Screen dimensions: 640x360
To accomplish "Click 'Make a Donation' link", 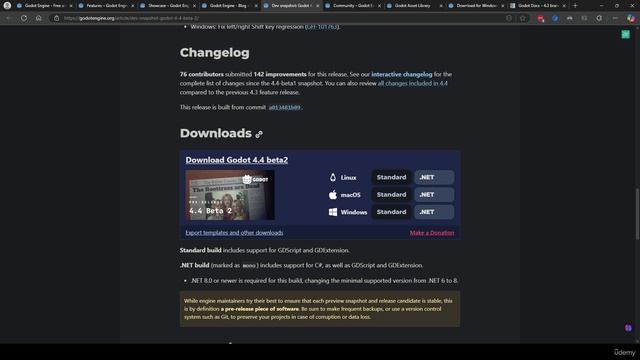I will tap(432, 233).
